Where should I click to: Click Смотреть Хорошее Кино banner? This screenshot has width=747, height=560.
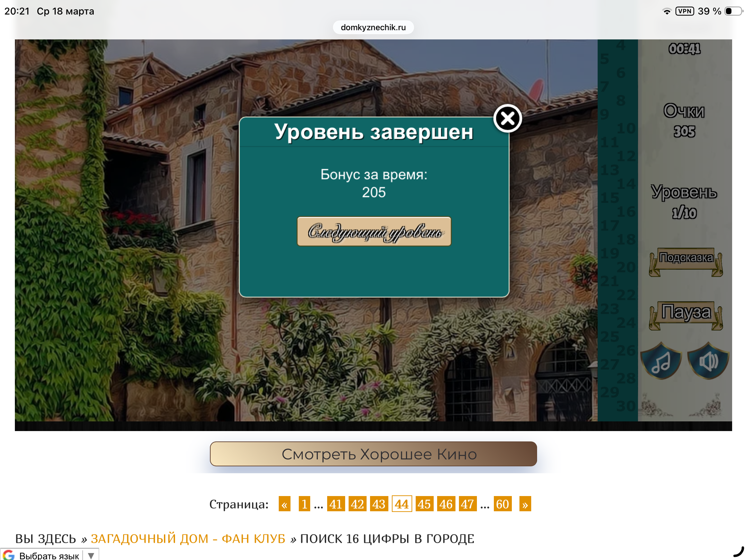(373, 454)
